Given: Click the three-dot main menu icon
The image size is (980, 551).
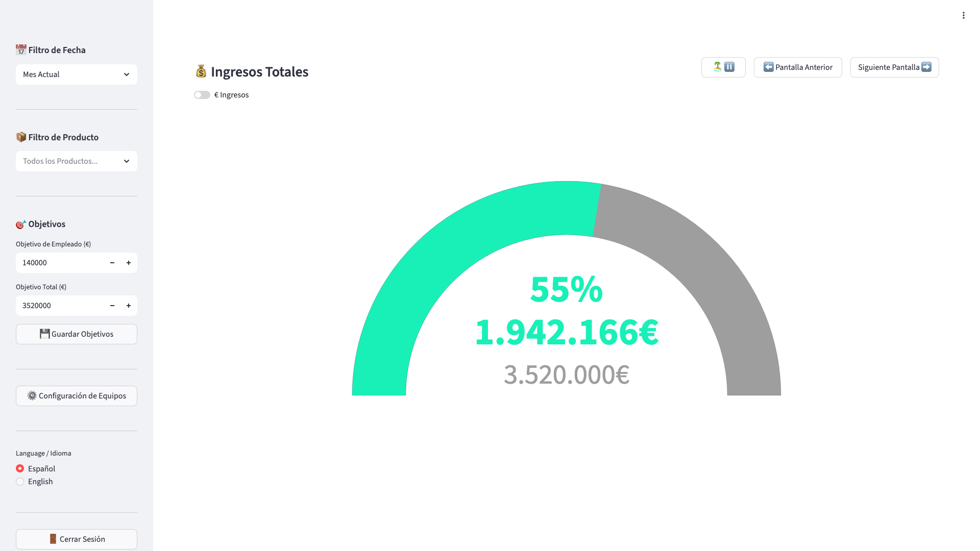Looking at the screenshot, I should (964, 15).
